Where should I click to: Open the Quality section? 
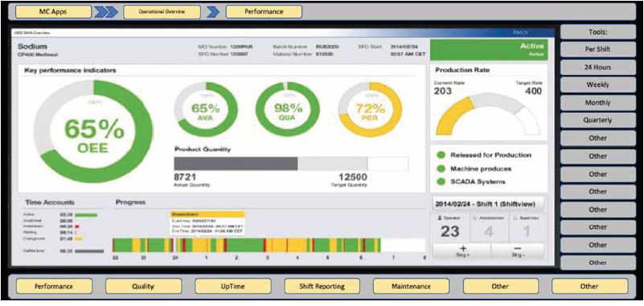tap(143, 286)
